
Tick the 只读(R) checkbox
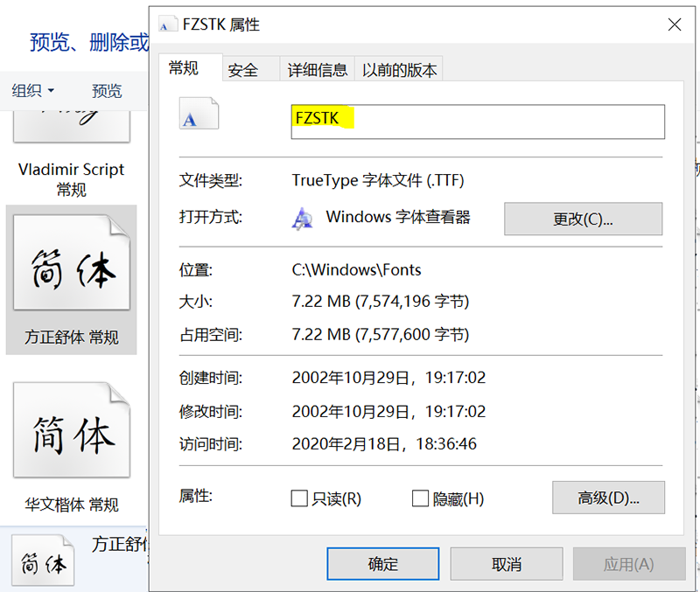tap(299, 498)
